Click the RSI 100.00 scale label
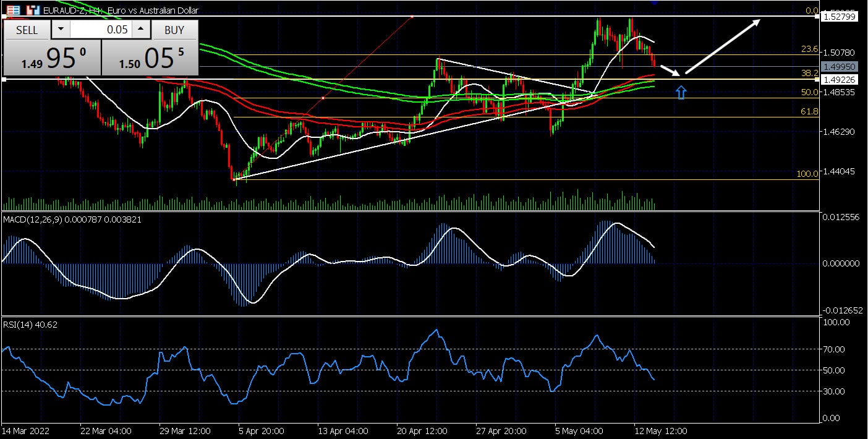The image size is (868, 439). tap(837, 322)
